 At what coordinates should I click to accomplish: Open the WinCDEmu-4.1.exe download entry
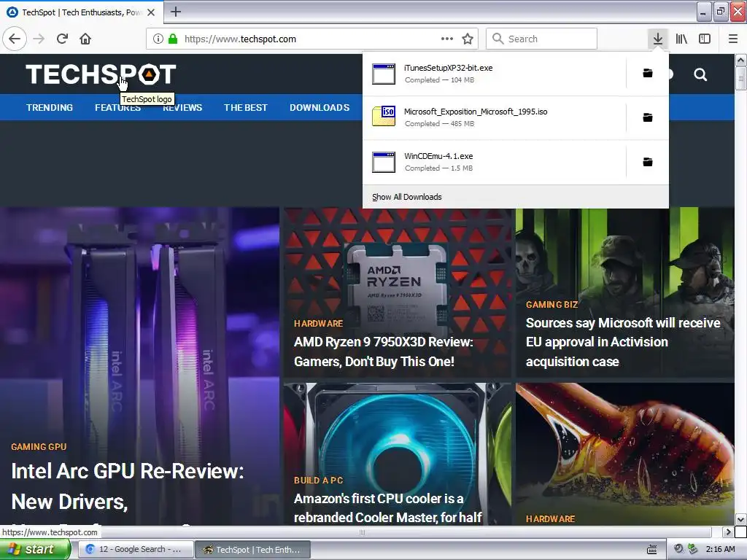click(494, 162)
